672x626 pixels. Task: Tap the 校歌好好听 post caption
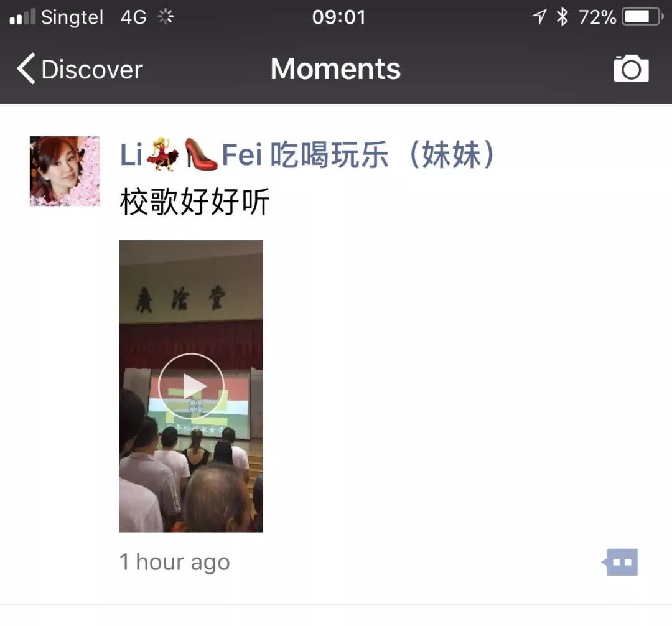pyautogui.click(x=195, y=202)
